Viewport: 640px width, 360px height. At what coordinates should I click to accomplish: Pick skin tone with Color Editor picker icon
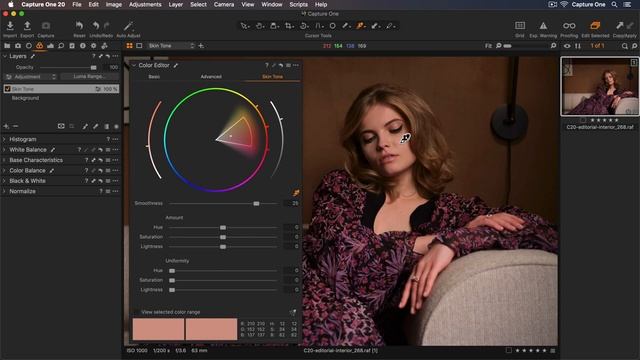tap(296, 193)
